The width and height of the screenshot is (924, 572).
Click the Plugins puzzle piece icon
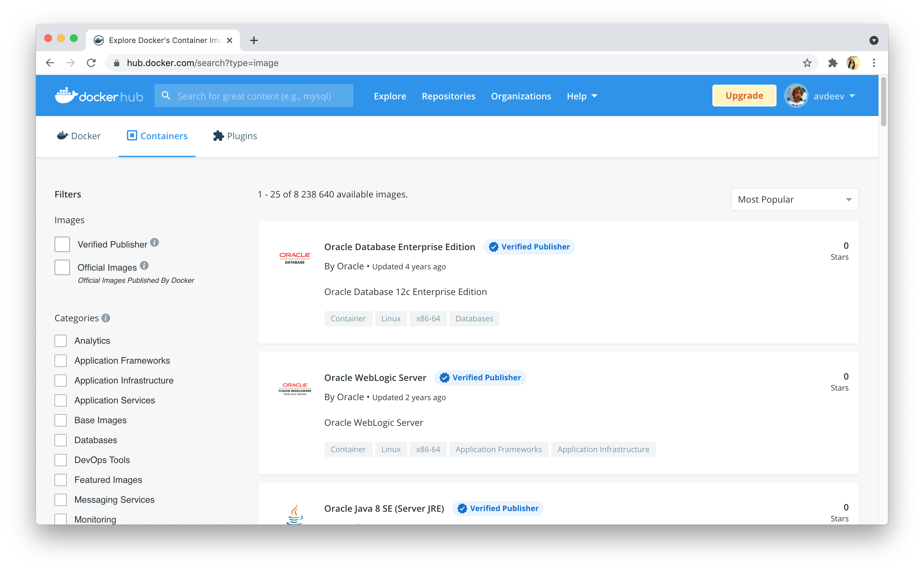[218, 135]
